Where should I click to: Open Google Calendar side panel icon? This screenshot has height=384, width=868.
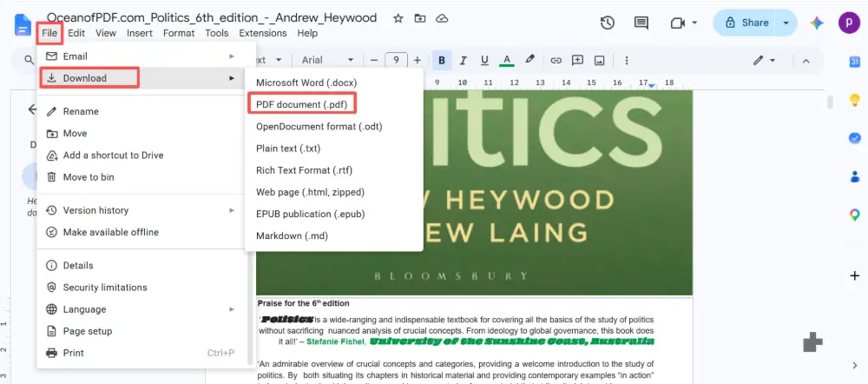pos(855,63)
